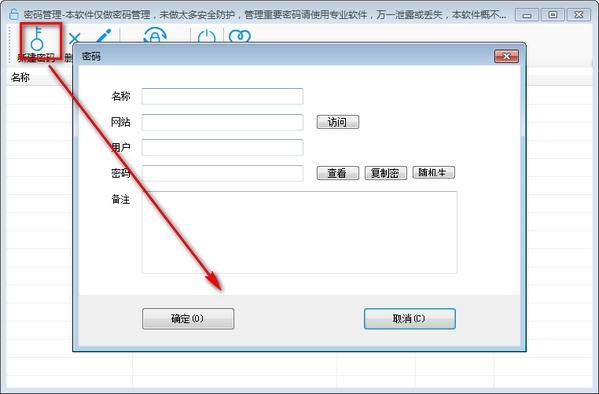This screenshot has width=599, height=394.
Task: Close the 密码 dialog with red X
Action: 506,57
